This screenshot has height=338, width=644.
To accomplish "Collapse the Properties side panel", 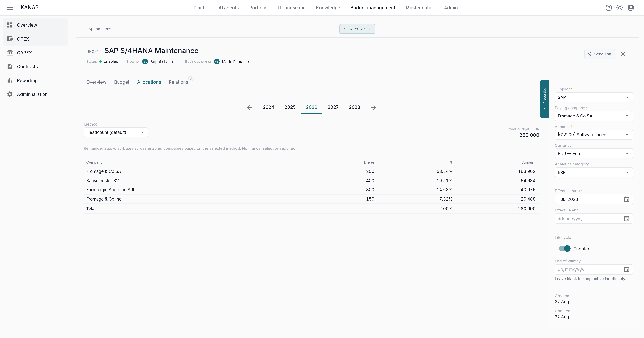I will [x=545, y=99].
